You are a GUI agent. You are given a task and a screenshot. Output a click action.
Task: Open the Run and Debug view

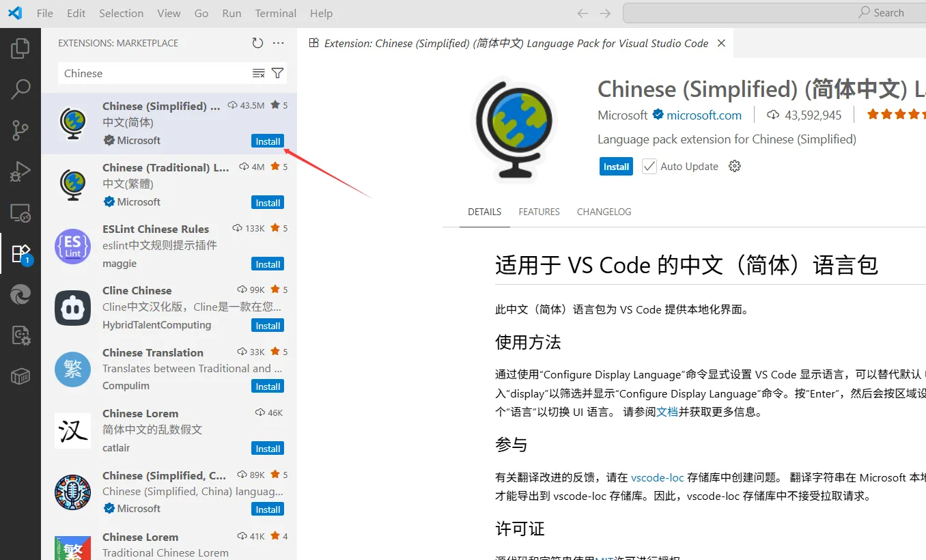(x=20, y=171)
